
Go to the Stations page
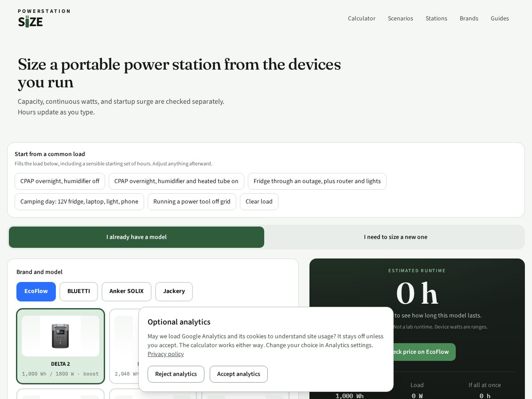coord(436,18)
